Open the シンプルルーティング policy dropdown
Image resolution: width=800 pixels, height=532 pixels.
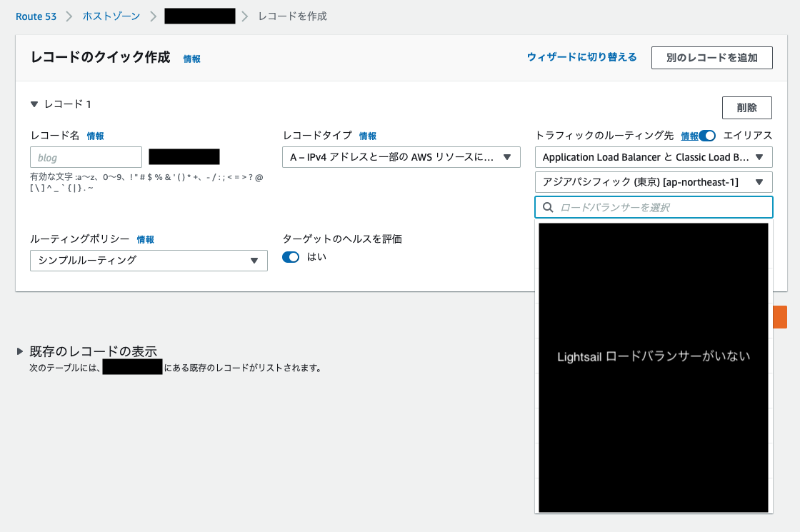tap(149, 260)
